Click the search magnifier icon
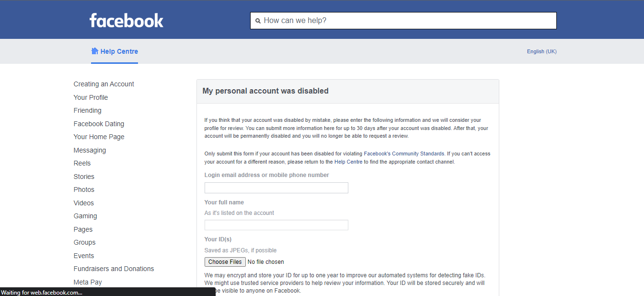The image size is (644, 296). (x=258, y=21)
